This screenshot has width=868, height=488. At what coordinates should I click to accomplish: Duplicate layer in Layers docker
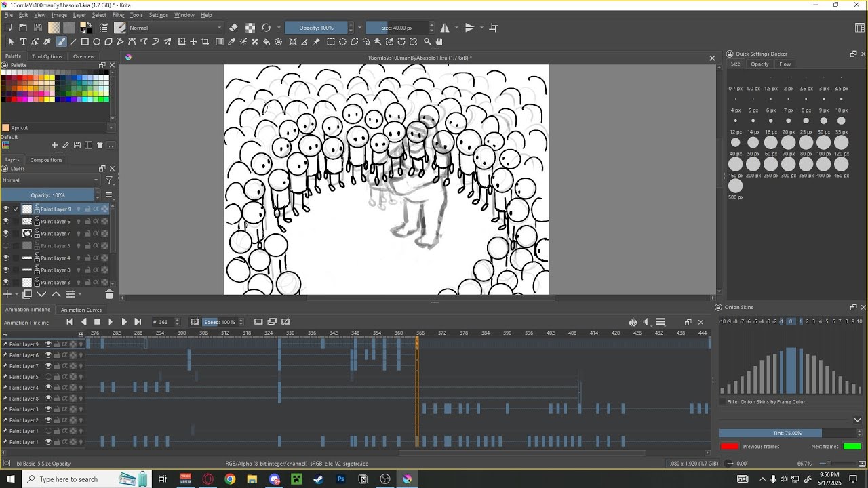27,294
